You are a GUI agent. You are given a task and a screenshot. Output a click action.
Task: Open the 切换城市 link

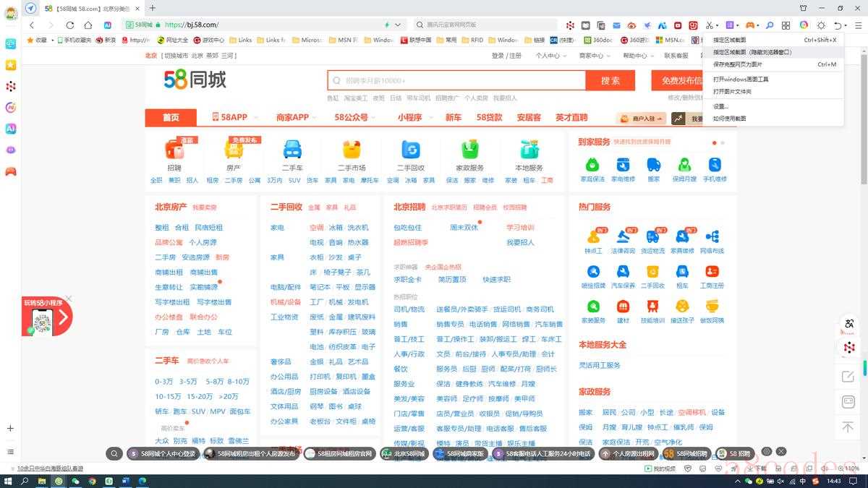pyautogui.click(x=176, y=56)
